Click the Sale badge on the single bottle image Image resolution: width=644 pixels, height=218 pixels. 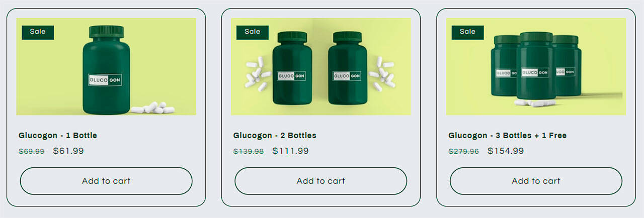tap(38, 32)
